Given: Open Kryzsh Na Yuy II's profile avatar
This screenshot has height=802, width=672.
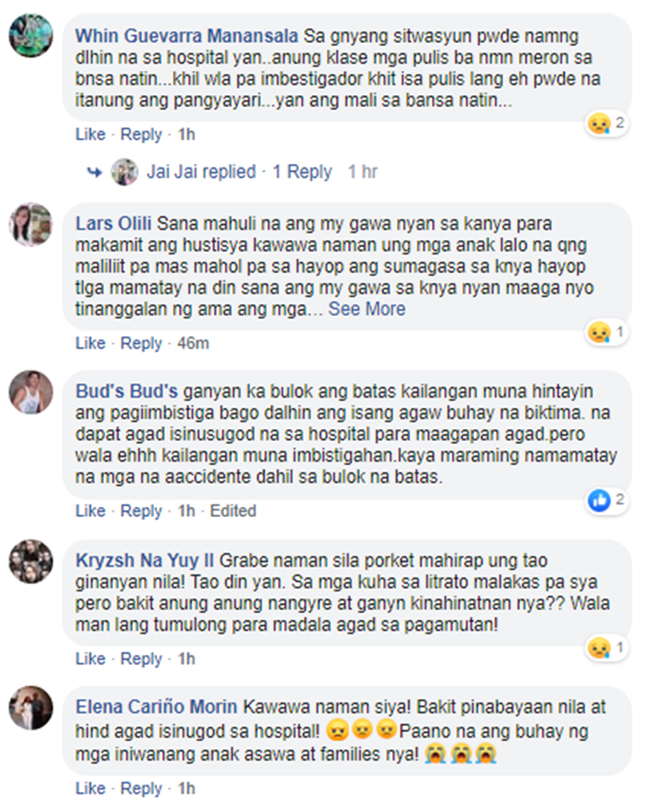Looking at the screenshot, I should pos(31,561).
